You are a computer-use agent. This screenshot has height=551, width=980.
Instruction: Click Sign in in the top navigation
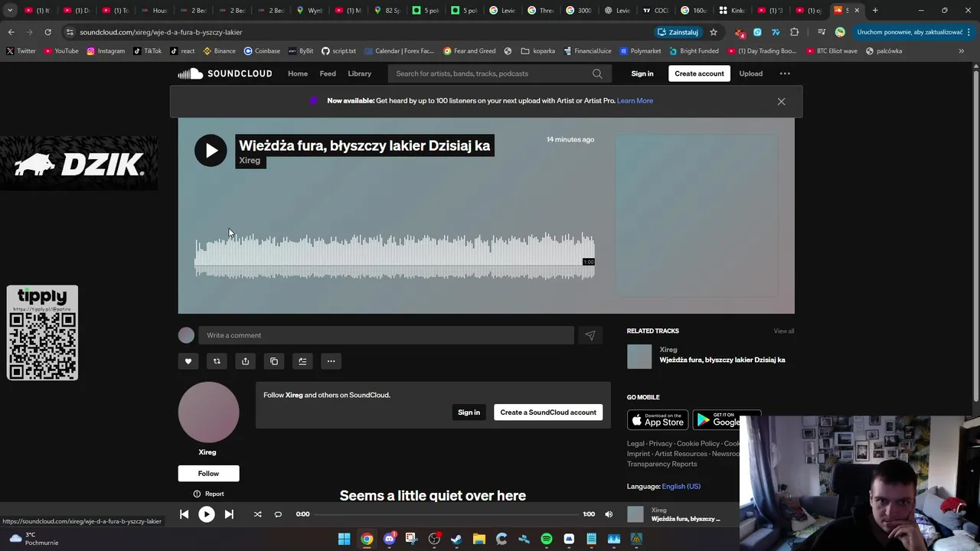[x=642, y=73]
